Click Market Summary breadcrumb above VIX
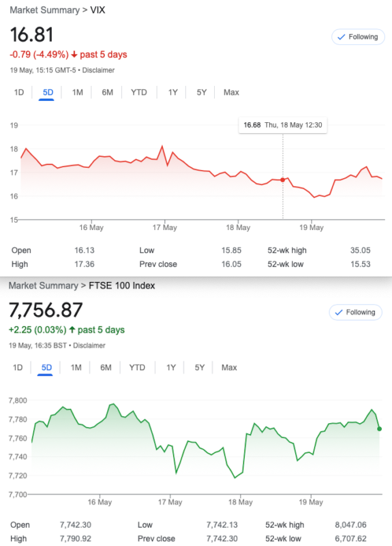392x546 pixels. (x=44, y=10)
